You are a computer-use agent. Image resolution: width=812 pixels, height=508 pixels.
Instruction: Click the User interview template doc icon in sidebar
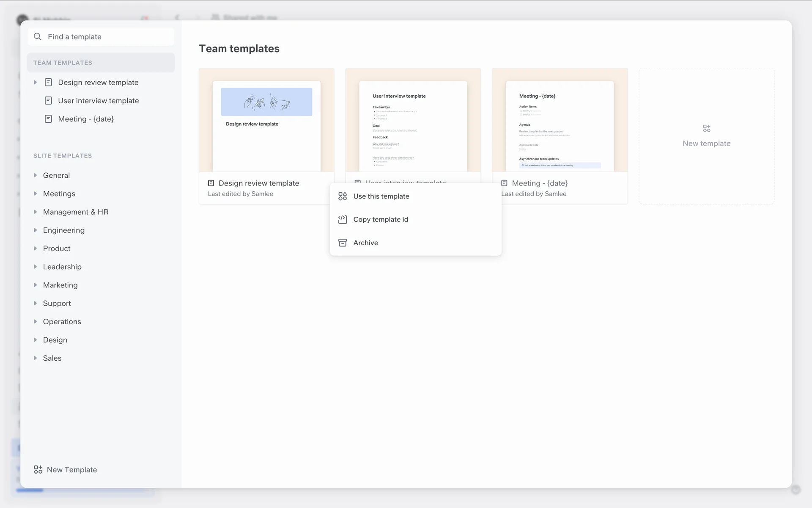pos(48,101)
